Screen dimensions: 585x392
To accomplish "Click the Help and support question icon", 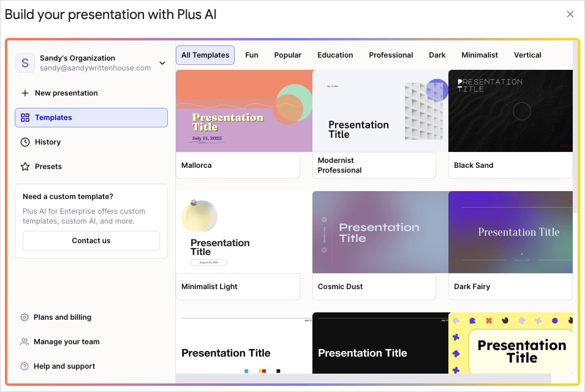I will pyautogui.click(x=25, y=366).
